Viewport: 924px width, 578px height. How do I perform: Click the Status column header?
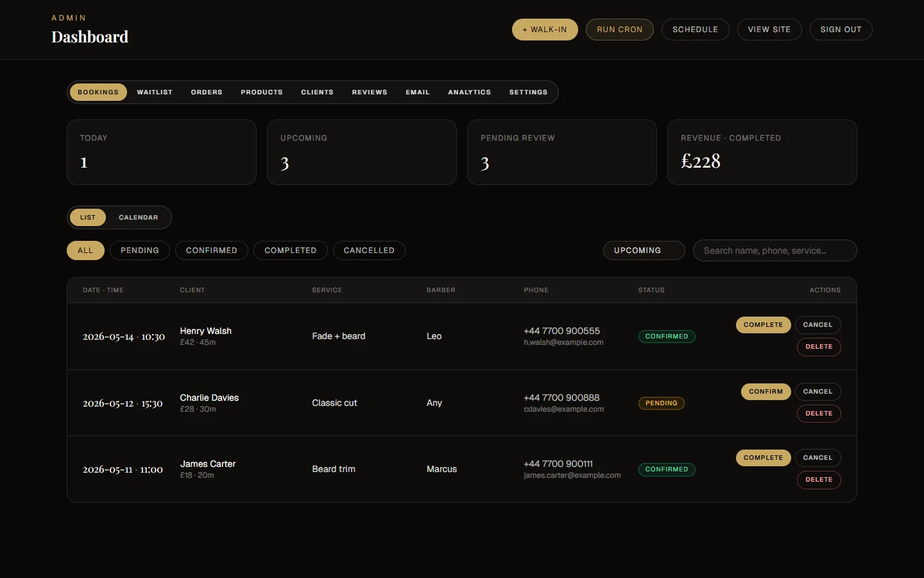[651, 290]
